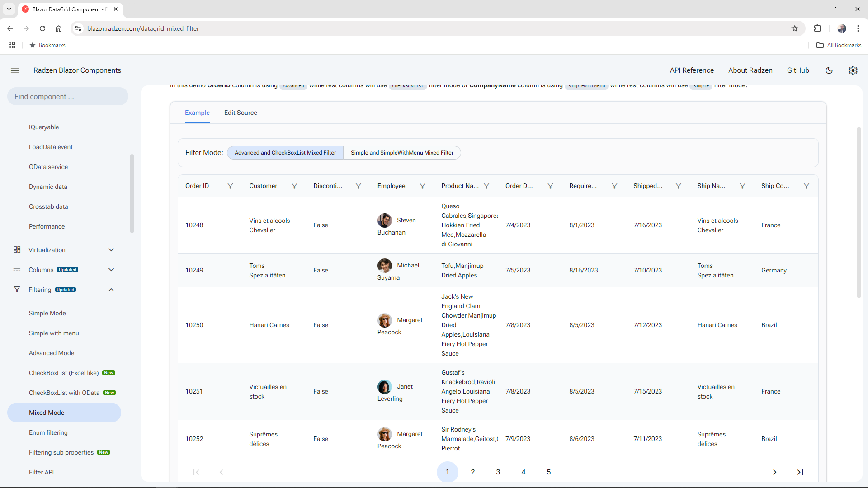Toggle dark mode moon icon

(x=829, y=70)
